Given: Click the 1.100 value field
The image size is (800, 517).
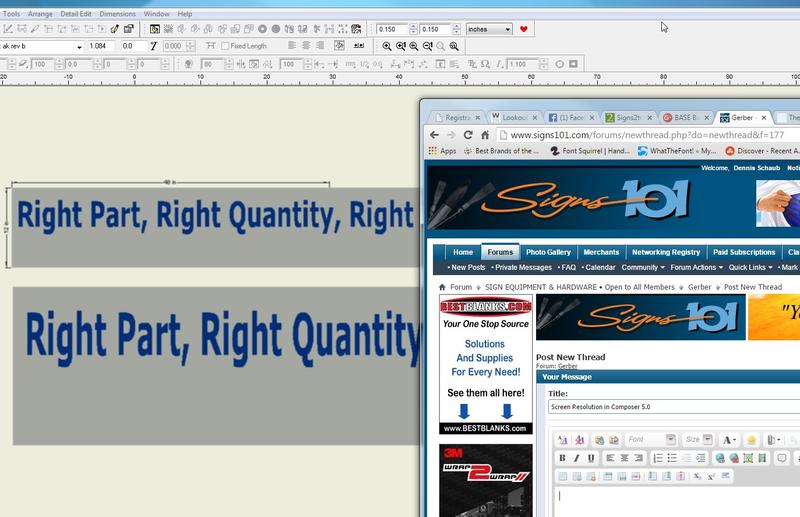Looking at the screenshot, I should point(522,64).
